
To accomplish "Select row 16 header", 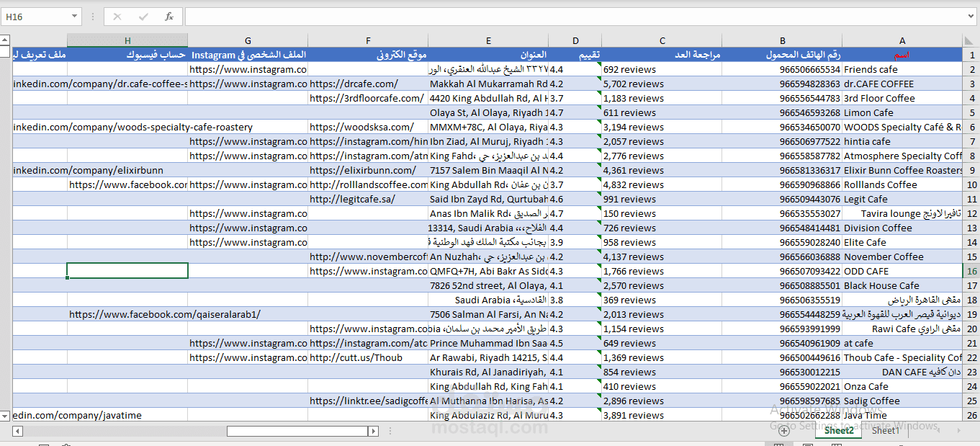I will [971, 271].
